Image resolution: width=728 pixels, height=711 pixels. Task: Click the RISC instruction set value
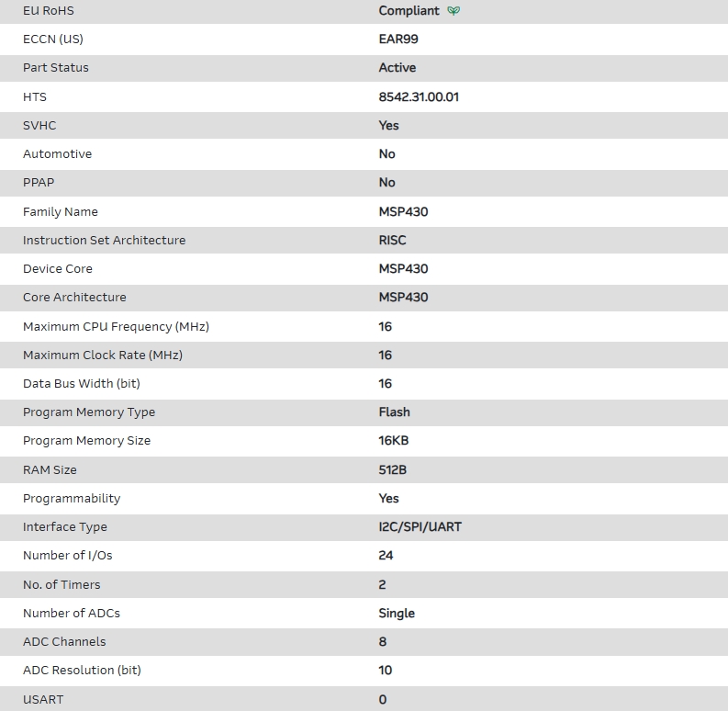[392, 240]
